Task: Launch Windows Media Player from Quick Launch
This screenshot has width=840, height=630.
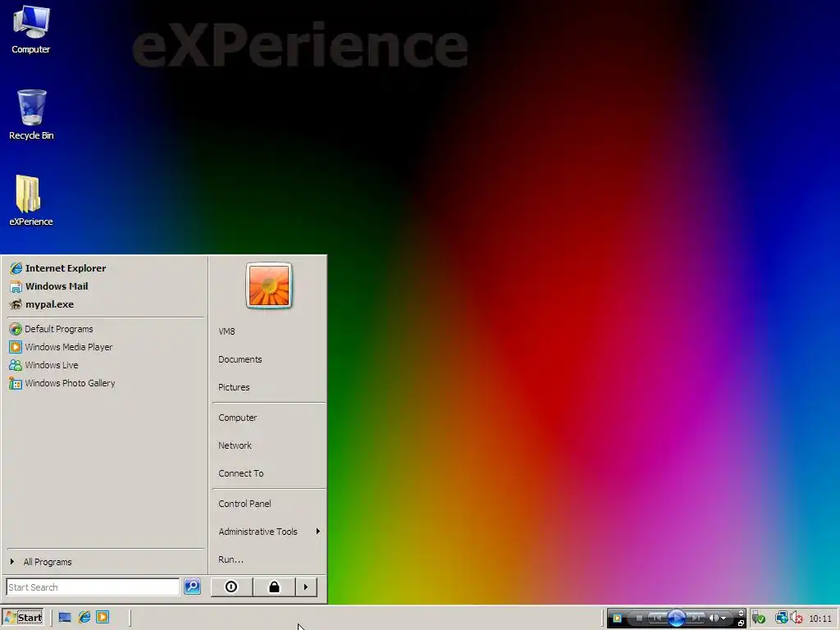Action: tap(103, 617)
